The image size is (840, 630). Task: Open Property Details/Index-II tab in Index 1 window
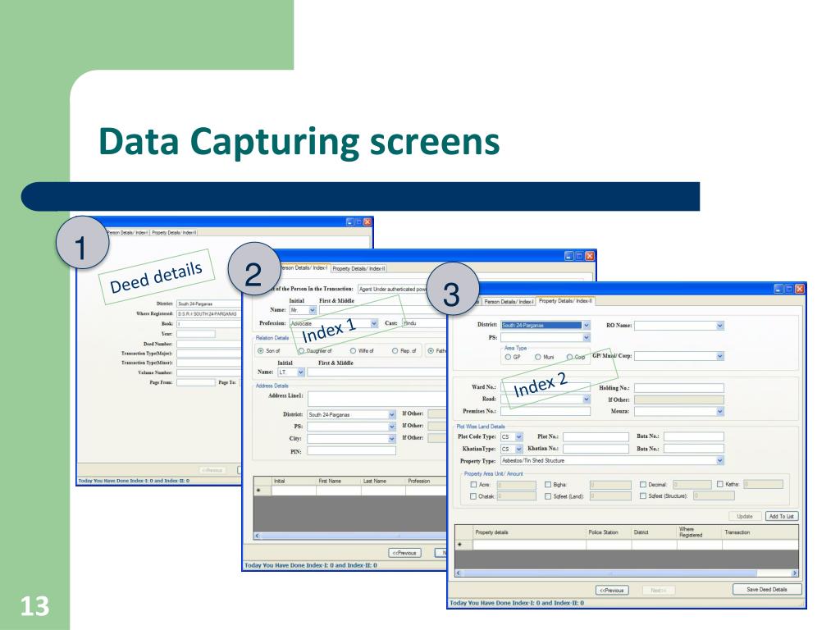pos(358,268)
